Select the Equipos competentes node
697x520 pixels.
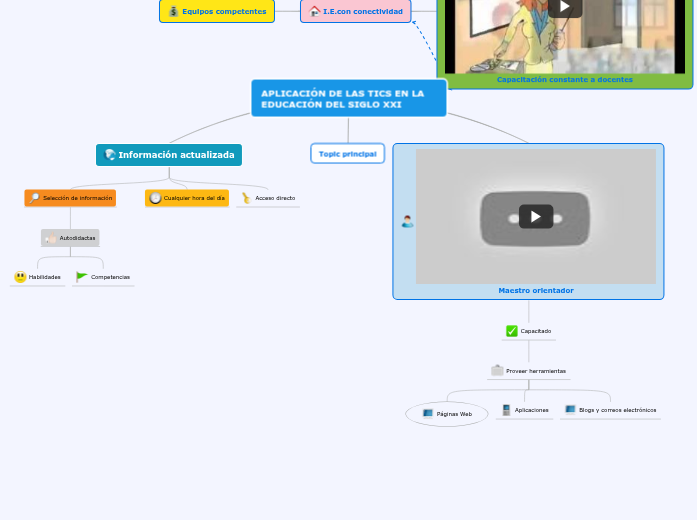[x=217, y=11]
